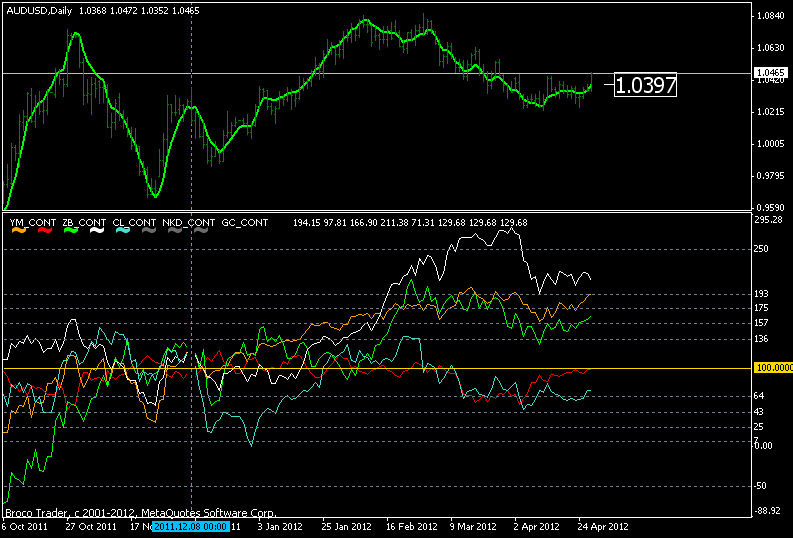Image resolution: width=793 pixels, height=538 pixels.
Task: Select the GC_CONT legend label
Action: (245, 222)
